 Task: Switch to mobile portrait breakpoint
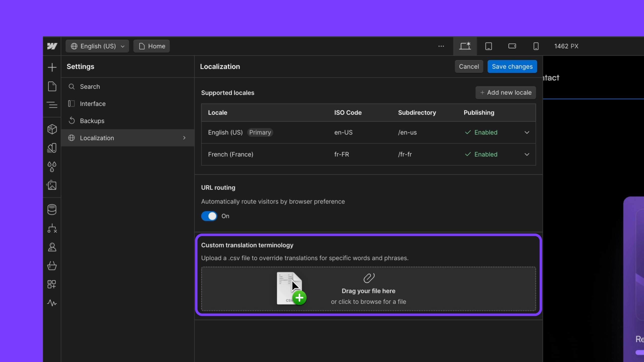tap(536, 46)
